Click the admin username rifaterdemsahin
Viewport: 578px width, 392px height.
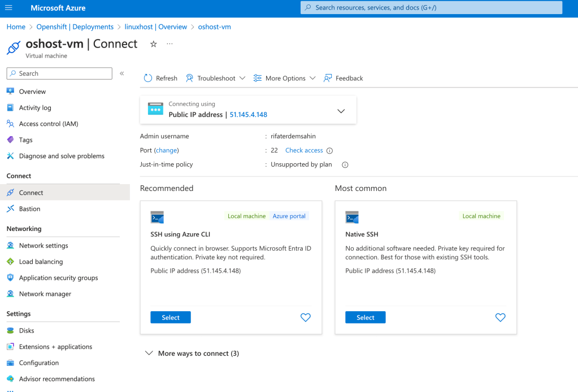click(293, 136)
